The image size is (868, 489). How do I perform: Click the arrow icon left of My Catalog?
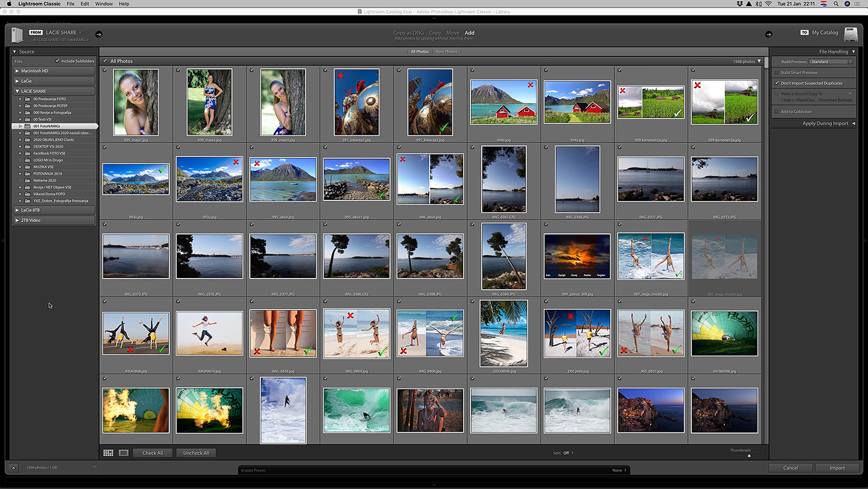click(769, 34)
